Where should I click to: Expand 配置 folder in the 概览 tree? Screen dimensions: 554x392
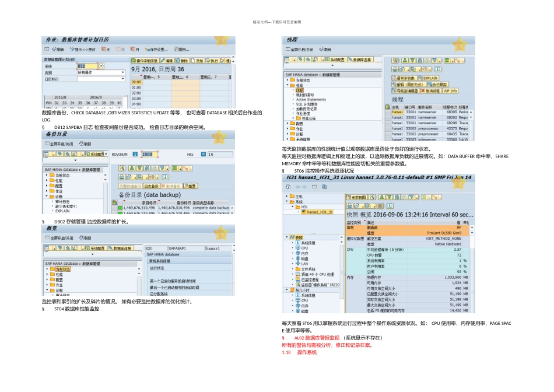click(x=47, y=279)
